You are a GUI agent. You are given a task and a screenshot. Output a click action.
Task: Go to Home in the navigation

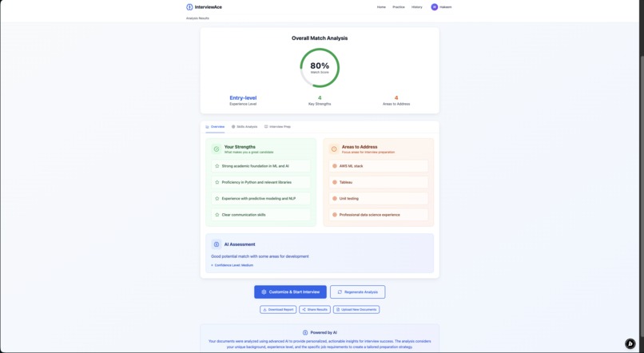click(382, 7)
